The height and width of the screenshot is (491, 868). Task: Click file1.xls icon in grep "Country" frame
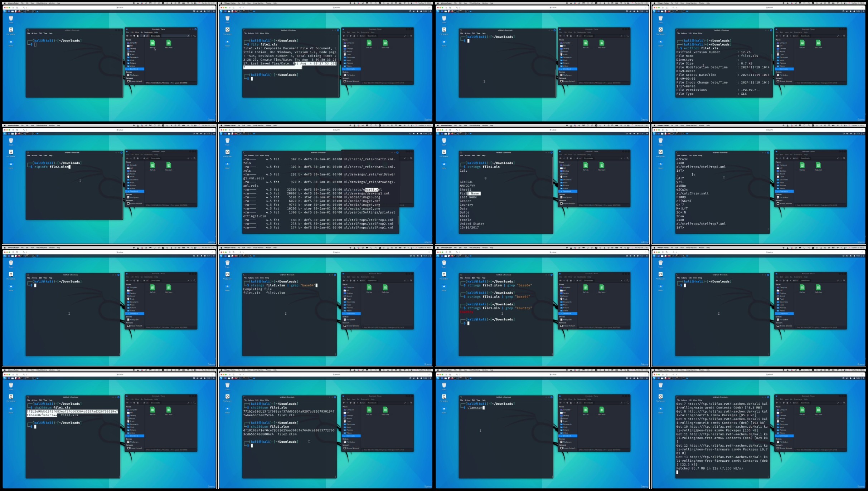586,288
